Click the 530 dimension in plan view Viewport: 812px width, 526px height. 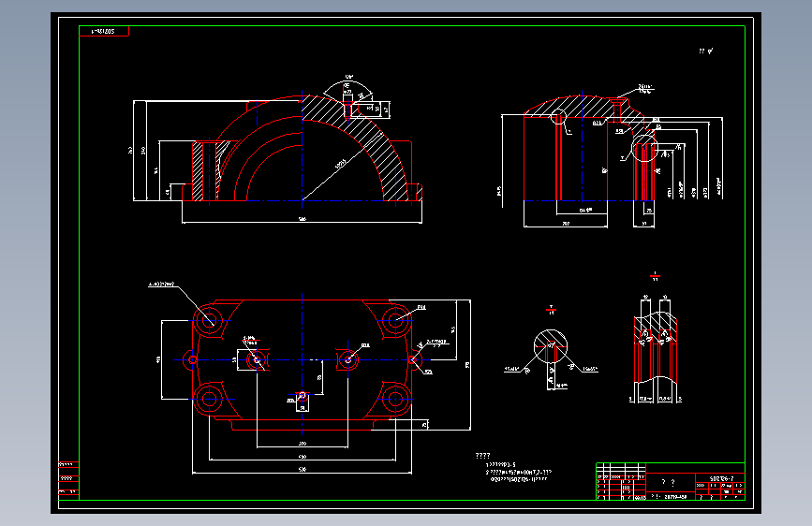[303, 470]
